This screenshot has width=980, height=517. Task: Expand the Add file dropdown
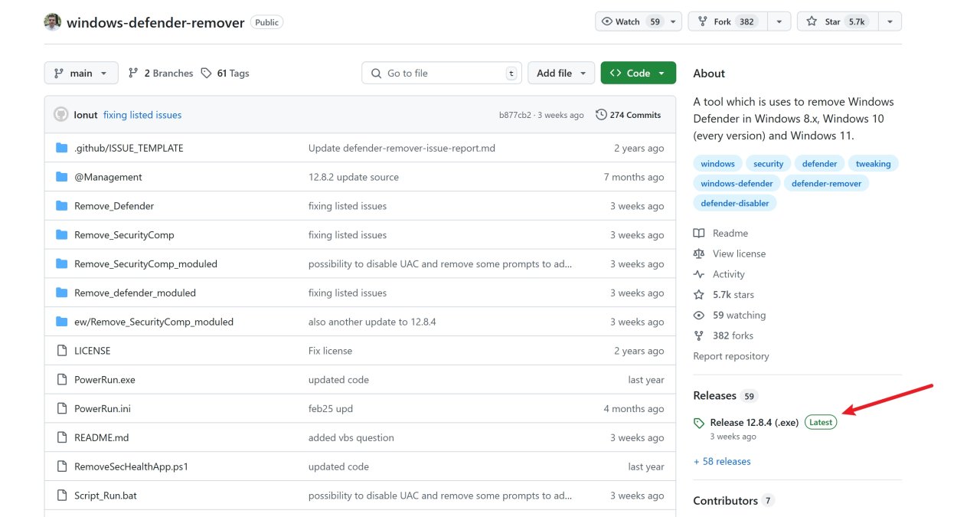[x=561, y=74]
